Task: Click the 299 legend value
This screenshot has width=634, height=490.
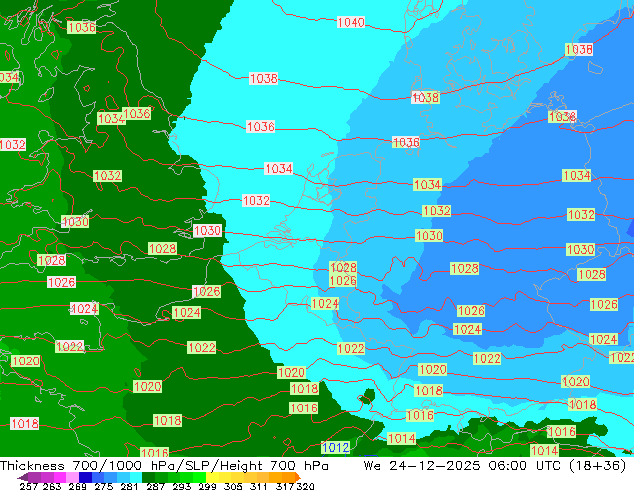Action: tap(207, 486)
